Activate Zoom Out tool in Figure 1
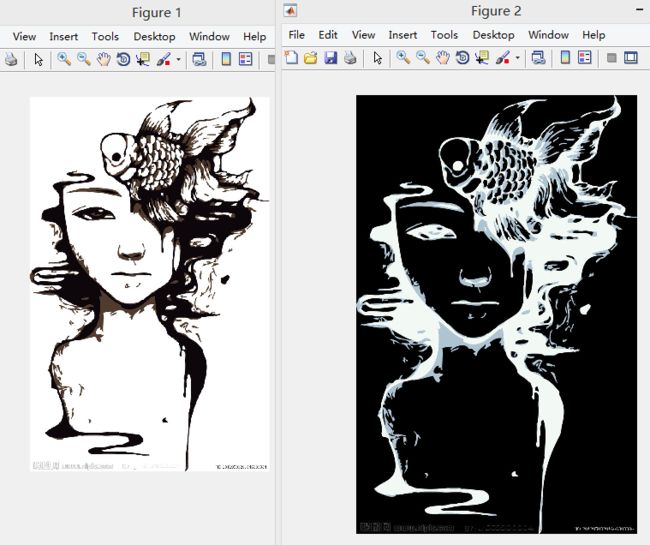 84,59
